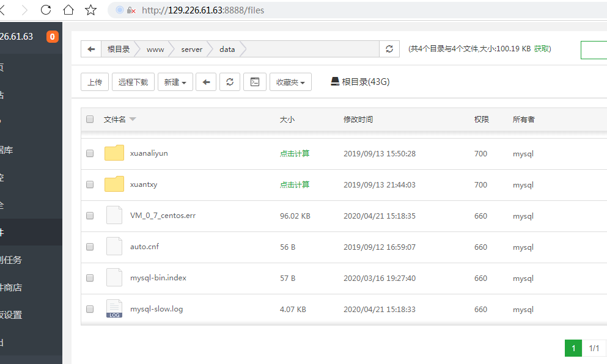Select 划任务 item in left sidebar
The image size is (607, 364).
pyautogui.click(x=12, y=260)
